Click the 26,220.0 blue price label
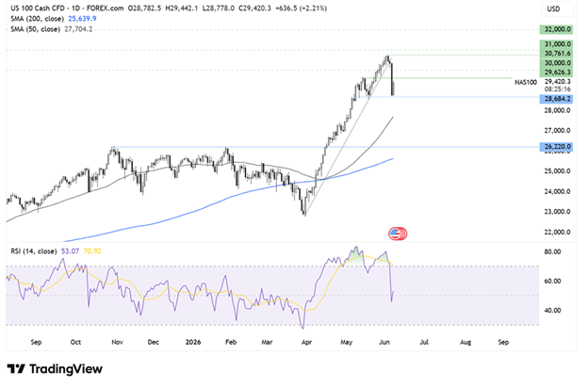 point(556,147)
